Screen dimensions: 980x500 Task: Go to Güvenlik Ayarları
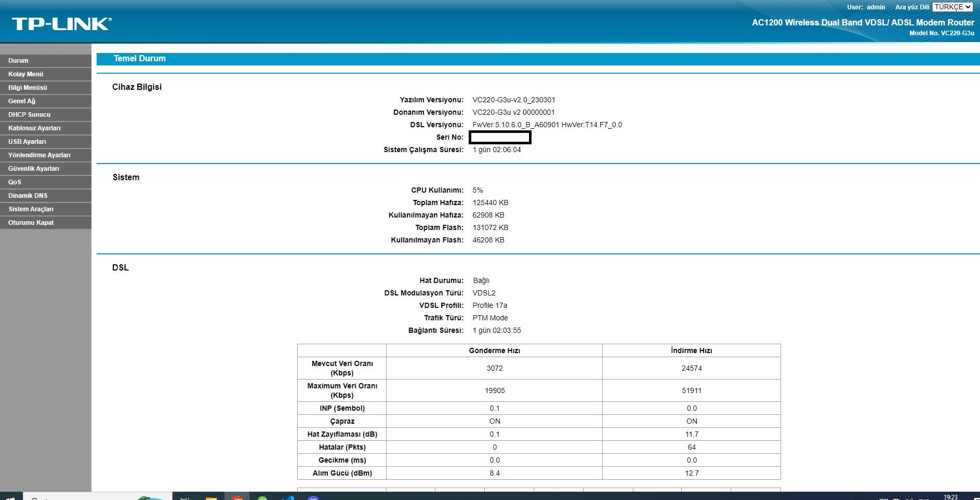(x=46, y=169)
